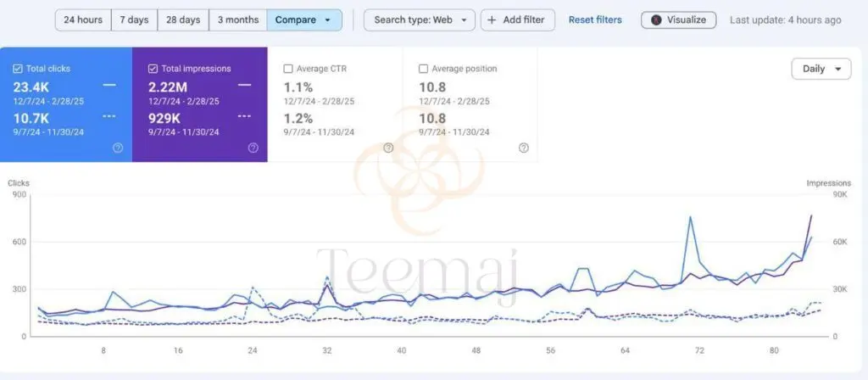Click help icon on Total impressions card
The image size is (868, 380).
(x=253, y=148)
